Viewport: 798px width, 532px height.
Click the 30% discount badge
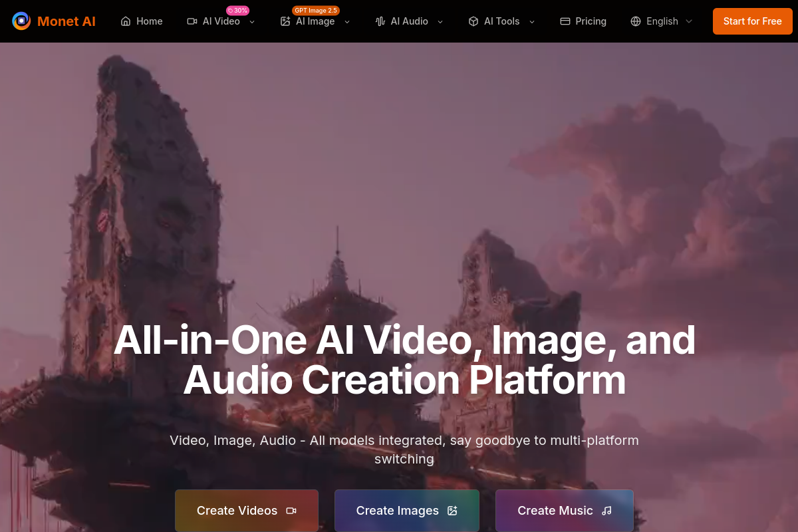tap(237, 11)
